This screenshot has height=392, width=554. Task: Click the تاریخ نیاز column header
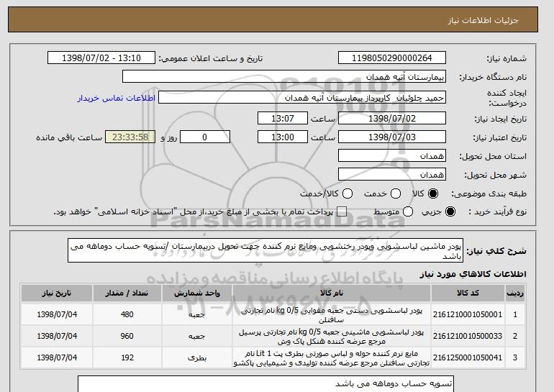[57, 293]
